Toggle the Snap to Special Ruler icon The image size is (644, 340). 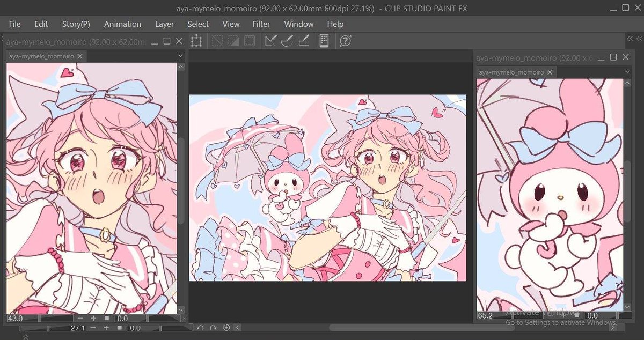[x=287, y=41]
